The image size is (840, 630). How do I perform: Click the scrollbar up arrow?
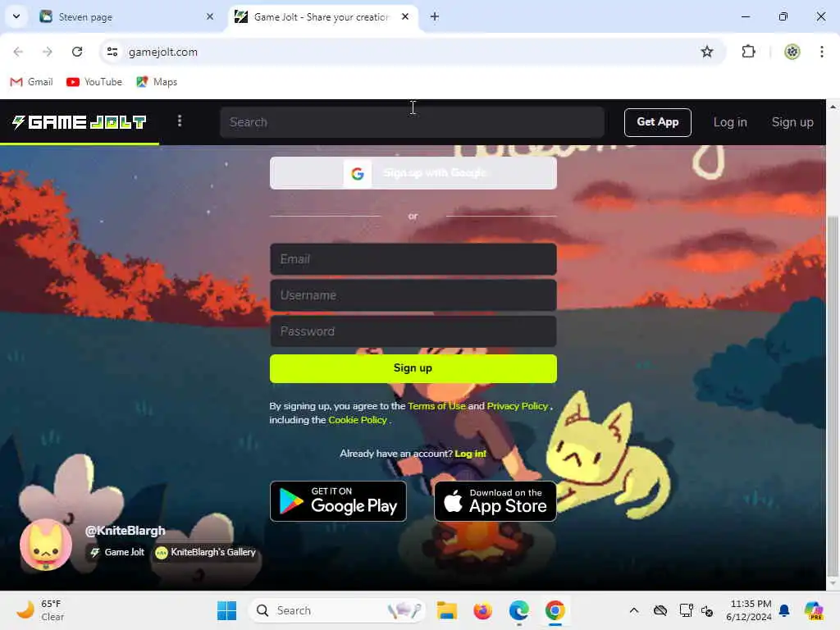[833, 107]
